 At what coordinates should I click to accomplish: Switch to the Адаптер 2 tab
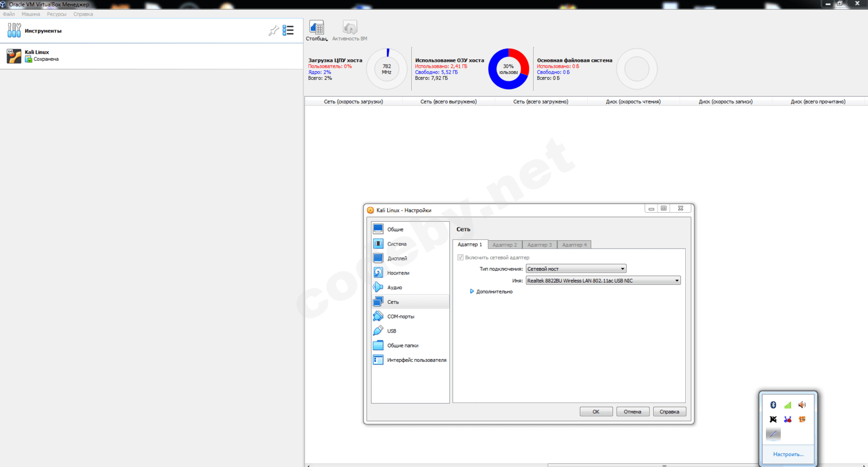click(x=505, y=245)
